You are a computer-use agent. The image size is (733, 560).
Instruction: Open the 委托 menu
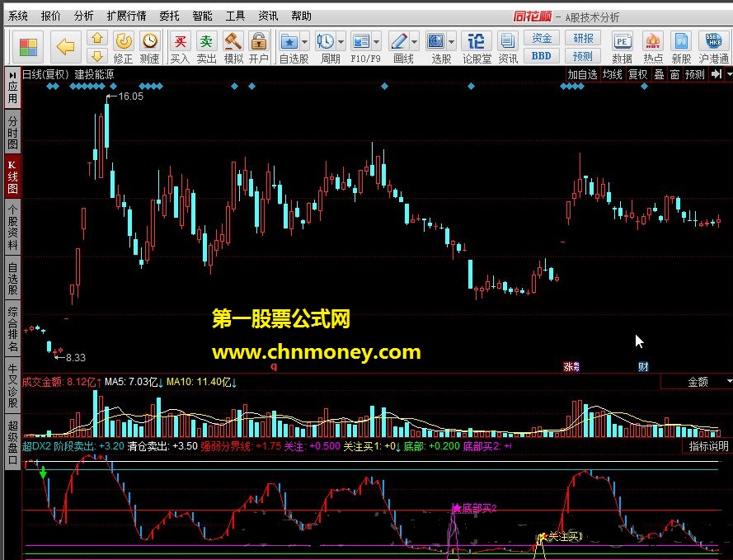tap(169, 16)
